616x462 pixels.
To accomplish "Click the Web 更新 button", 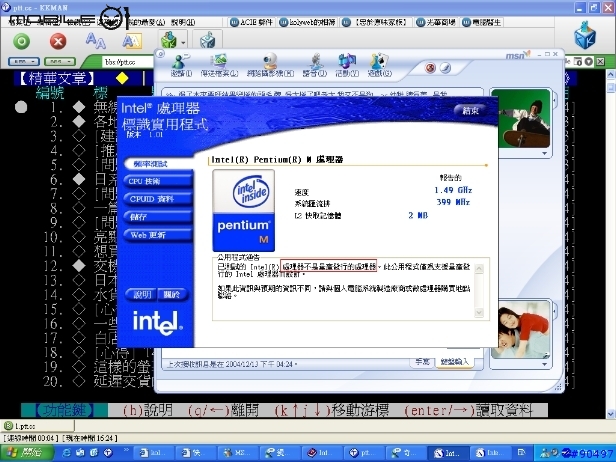I will click(x=158, y=235).
